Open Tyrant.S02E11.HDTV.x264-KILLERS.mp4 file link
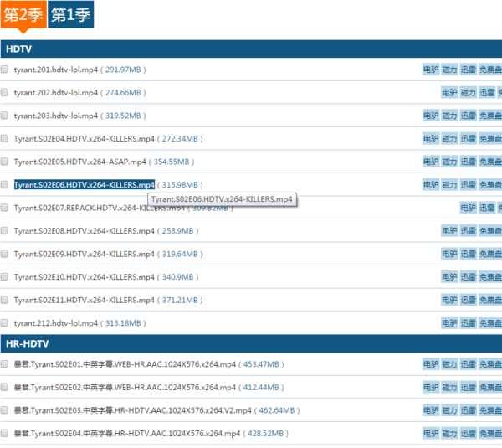Viewport: 502px width, 448px height. pos(84,300)
